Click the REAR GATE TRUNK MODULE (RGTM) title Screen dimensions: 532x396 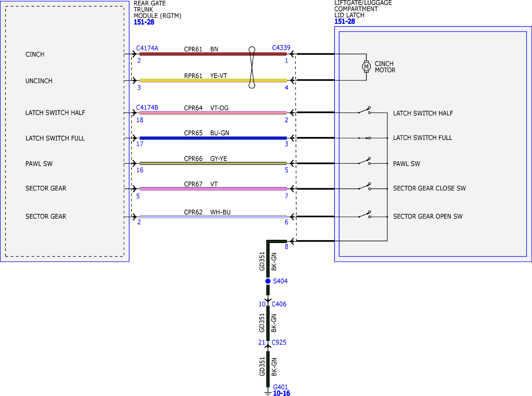[158, 10]
